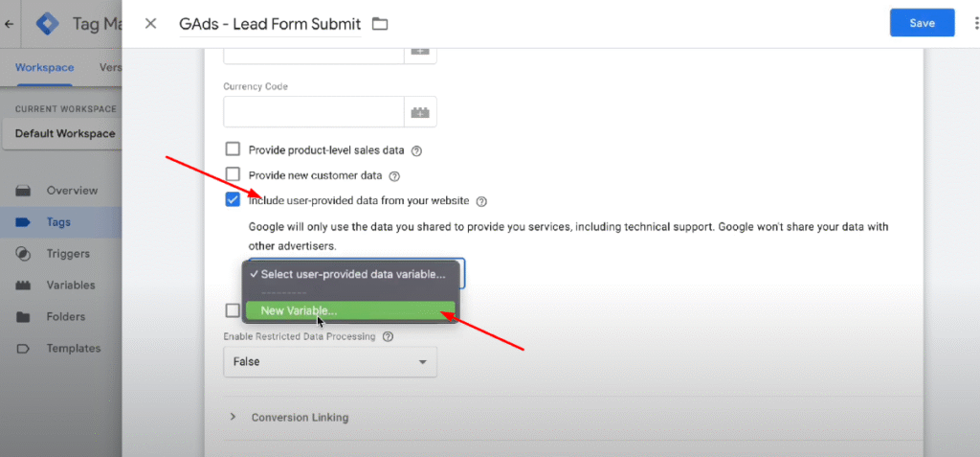
Task: Enable Provide new customer data checkbox
Action: click(233, 174)
